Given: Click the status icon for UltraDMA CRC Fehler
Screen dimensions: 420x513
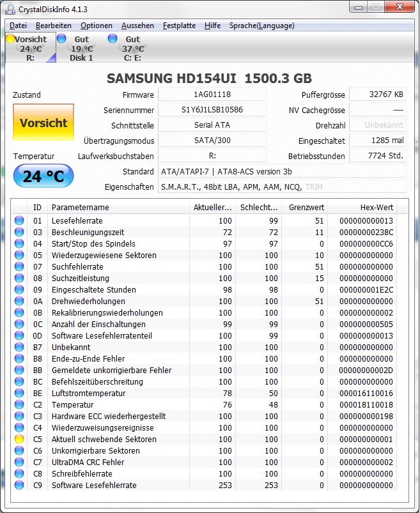Looking at the screenshot, I should (x=19, y=462).
